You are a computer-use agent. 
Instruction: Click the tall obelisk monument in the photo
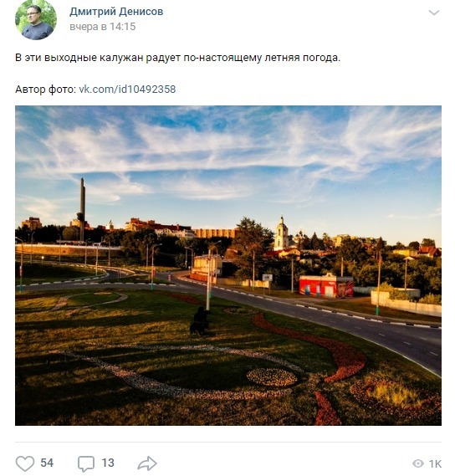tap(82, 209)
